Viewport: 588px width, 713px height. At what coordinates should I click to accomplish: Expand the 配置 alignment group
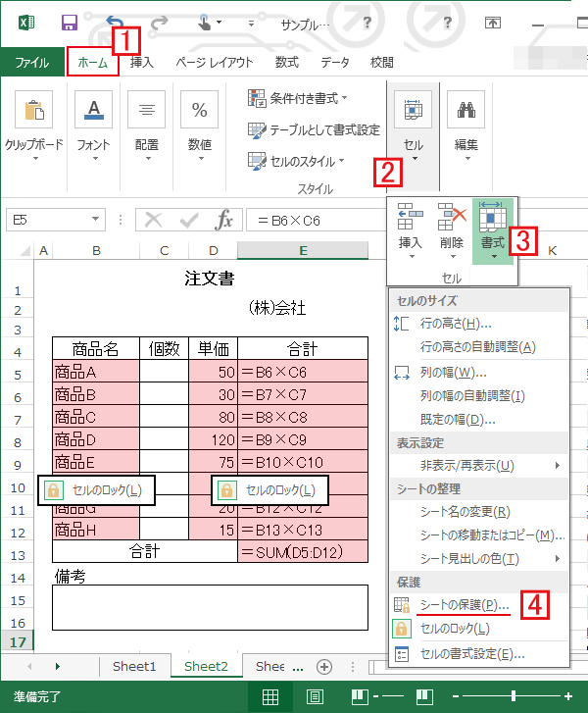click(x=146, y=127)
